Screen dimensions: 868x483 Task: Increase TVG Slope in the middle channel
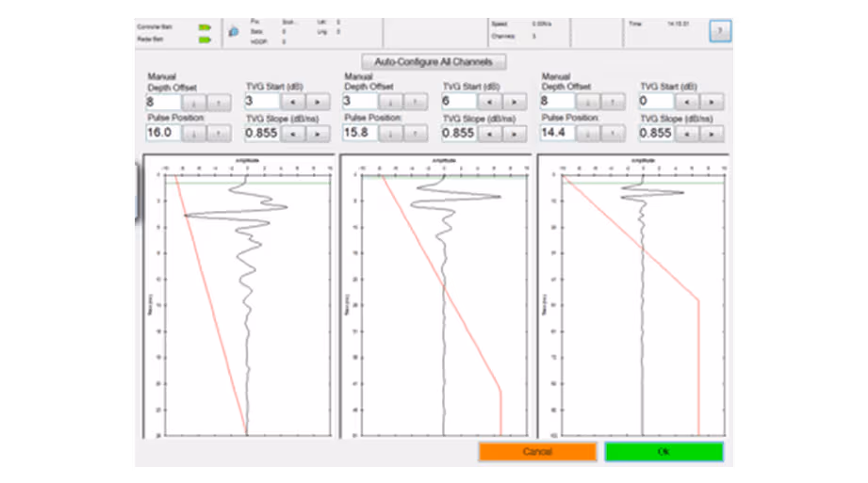[515, 134]
